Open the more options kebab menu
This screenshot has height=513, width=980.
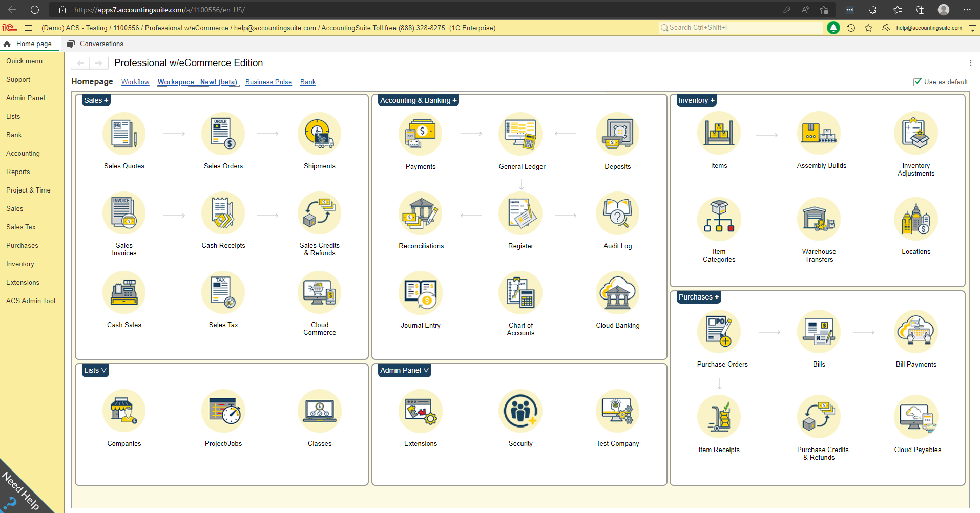[x=970, y=63]
